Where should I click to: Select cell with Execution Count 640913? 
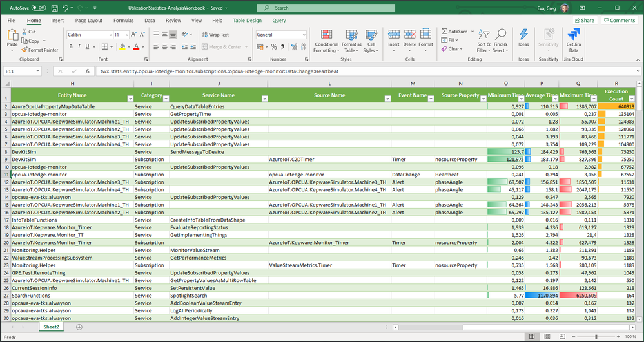[x=616, y=106]
